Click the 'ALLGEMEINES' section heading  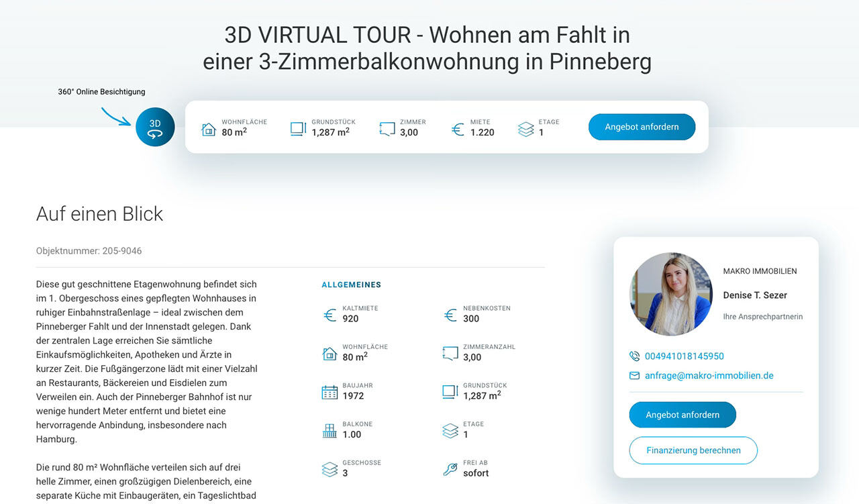pos(352,285)
